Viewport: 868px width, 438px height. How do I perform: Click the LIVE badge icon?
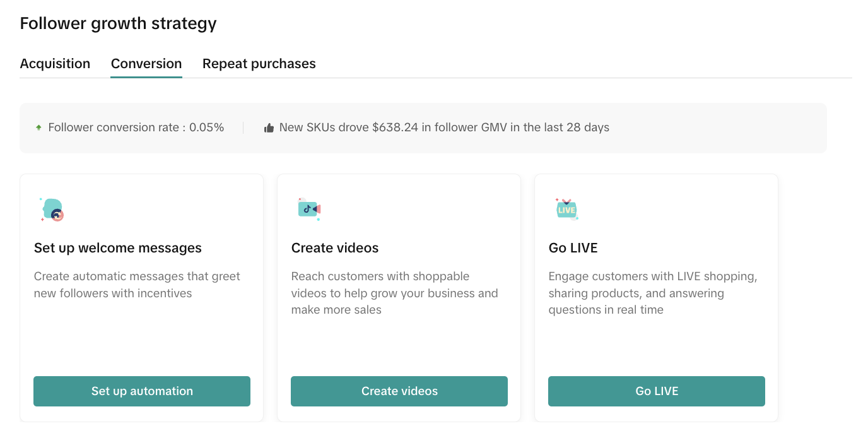(566, 209)
